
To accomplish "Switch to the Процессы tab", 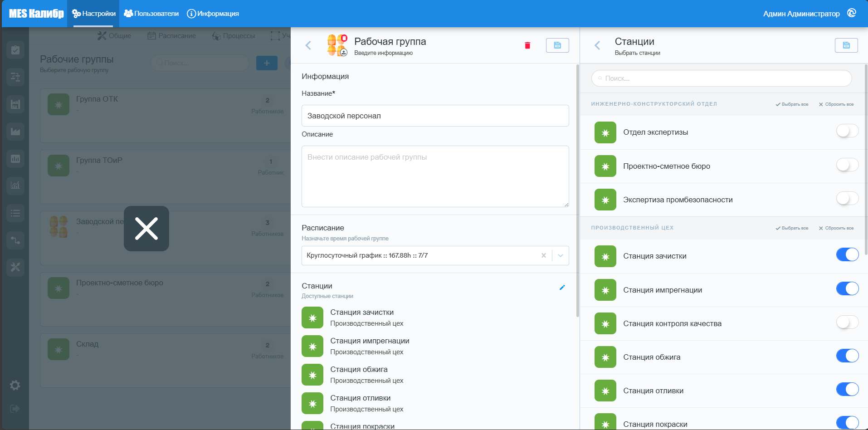I will [234, 36].
